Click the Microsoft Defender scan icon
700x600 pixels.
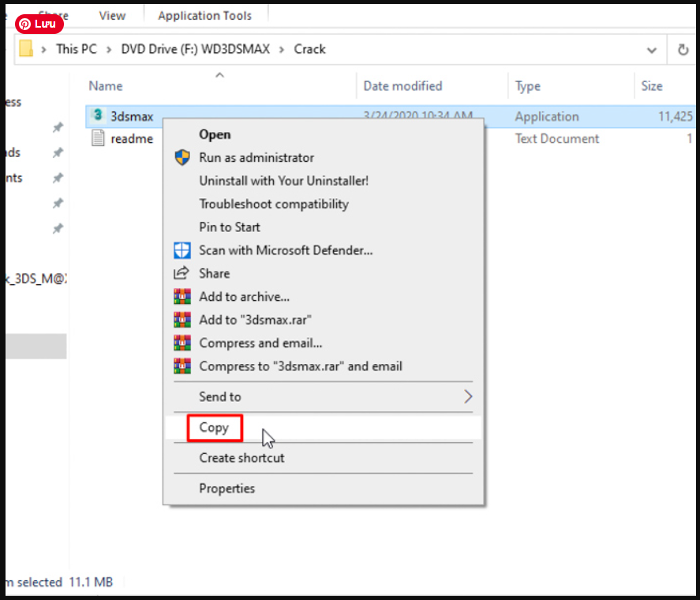182,250
